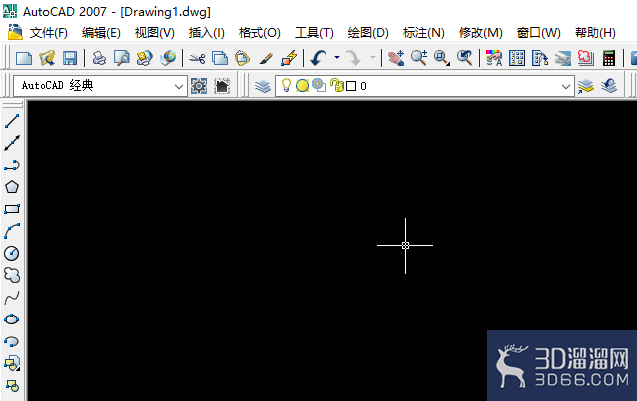Image resolution: width=637 pixels, height=401 pixels.
Task: Open the 文件(F) menu
Action: click(48, 33)
